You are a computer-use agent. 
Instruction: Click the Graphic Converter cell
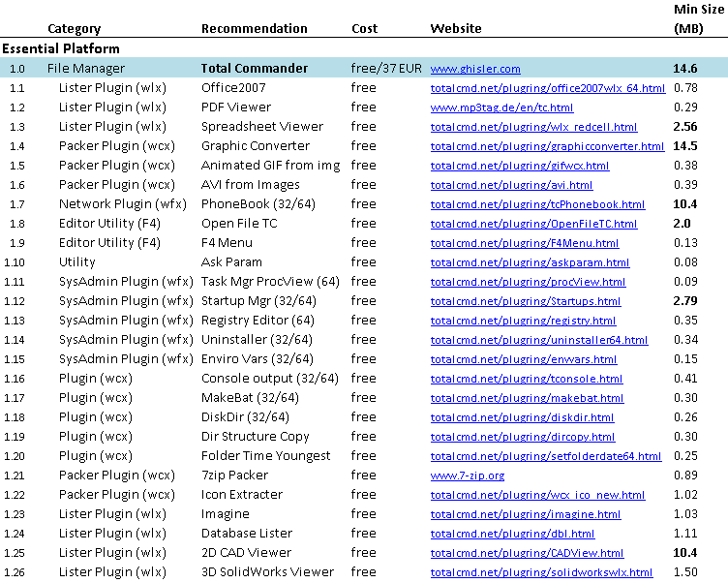pyautogui.click(x=256, y=146)
